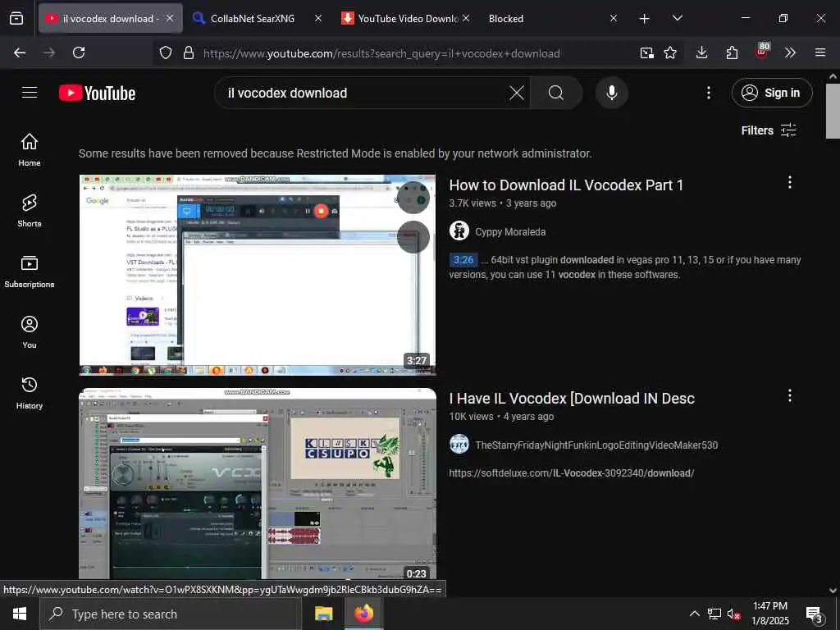This screenshot has width=840, height=630.
Task: Open TheStarryFridayNightFunkinLogoEditingVideoMaker530 channel
Action: click(x=596, y=445)
